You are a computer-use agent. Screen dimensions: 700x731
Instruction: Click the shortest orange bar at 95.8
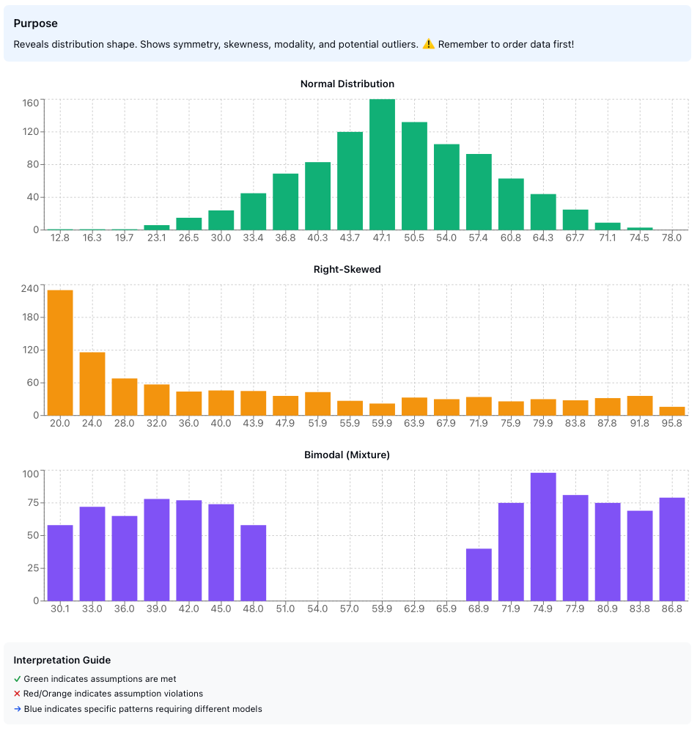pos(671,410)
